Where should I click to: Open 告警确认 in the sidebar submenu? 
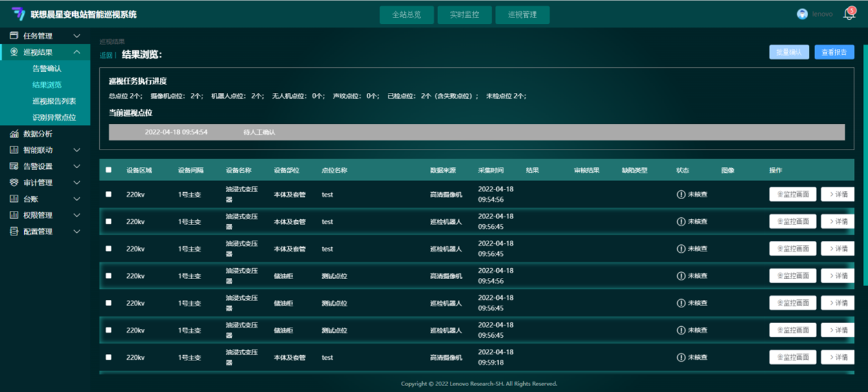click(47, 69)
